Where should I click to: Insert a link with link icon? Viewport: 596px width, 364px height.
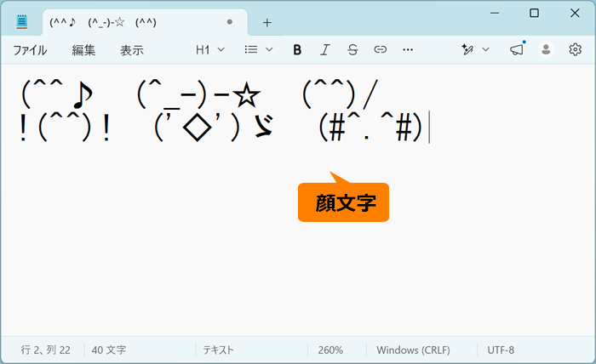[x=380, y=49]
